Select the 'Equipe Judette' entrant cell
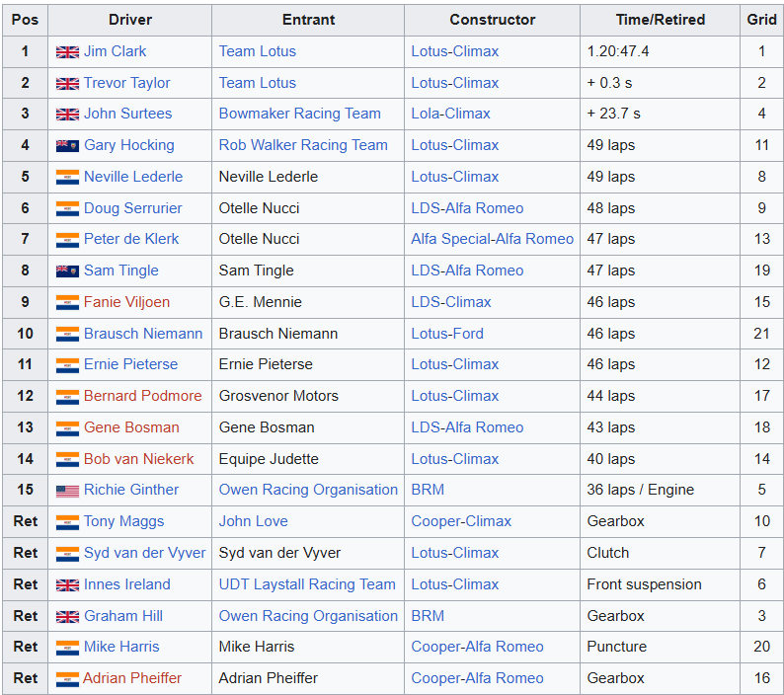Viewport: 784px width, 695px height. [308, 459]
